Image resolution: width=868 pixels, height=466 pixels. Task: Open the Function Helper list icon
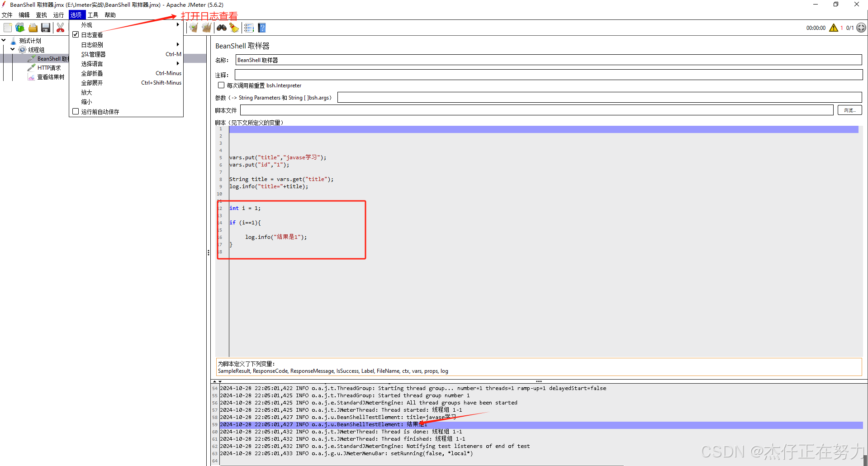249,28
